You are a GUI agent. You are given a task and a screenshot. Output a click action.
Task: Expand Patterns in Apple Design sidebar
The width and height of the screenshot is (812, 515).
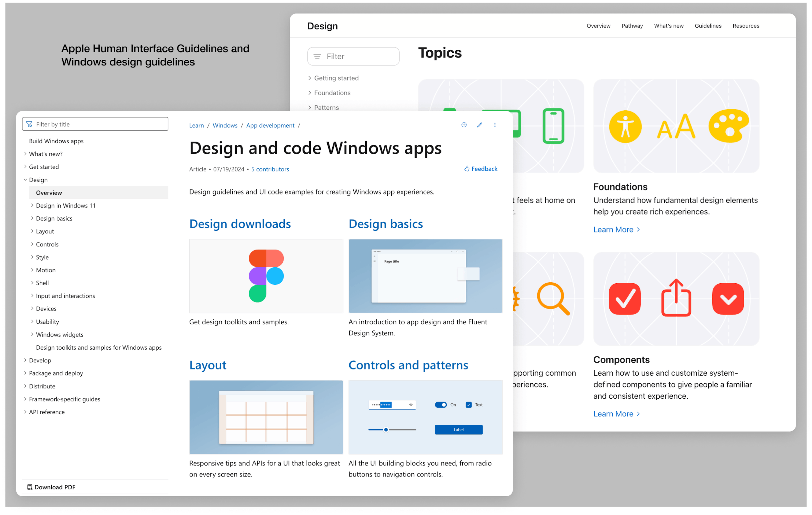coord(310,108)
